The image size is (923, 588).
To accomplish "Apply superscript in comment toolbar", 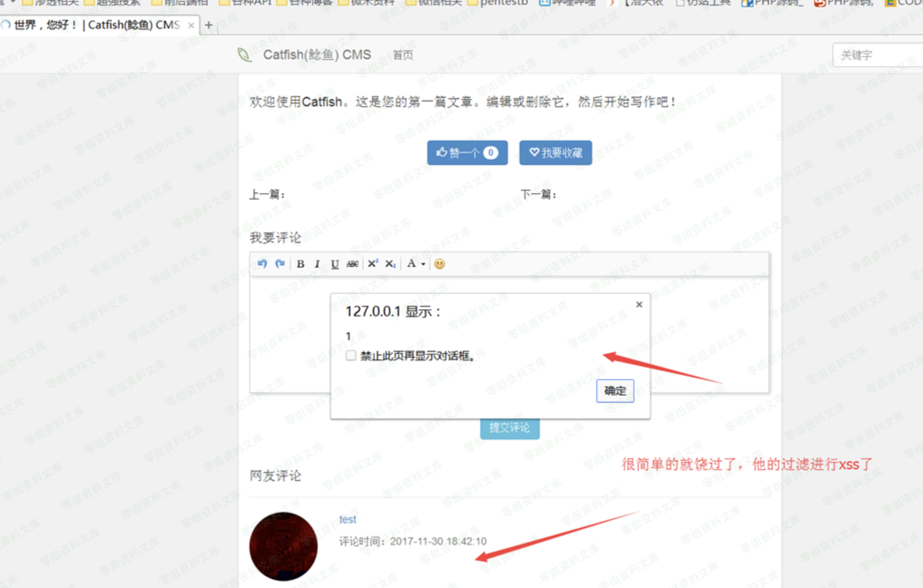I will (373, 264).
